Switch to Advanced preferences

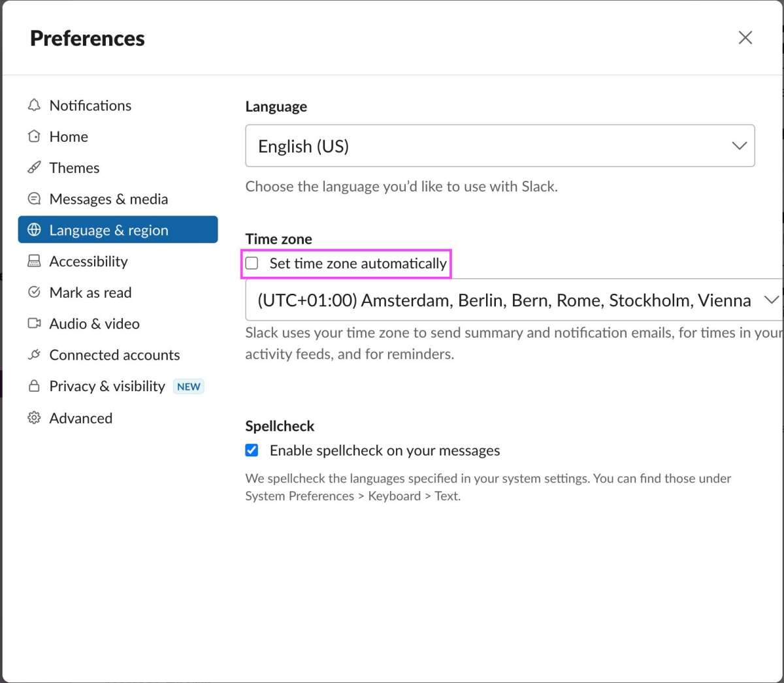[x=81, y=418]
